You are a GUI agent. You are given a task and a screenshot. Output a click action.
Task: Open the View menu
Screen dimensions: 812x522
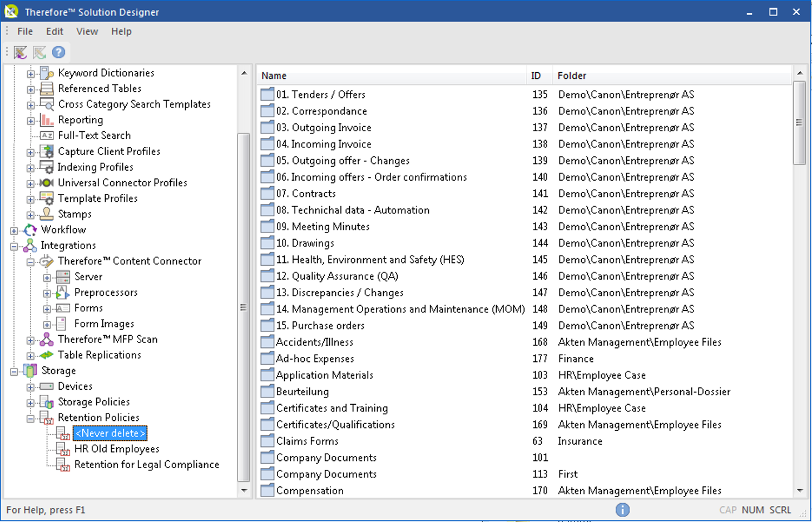tap(87, 31)
